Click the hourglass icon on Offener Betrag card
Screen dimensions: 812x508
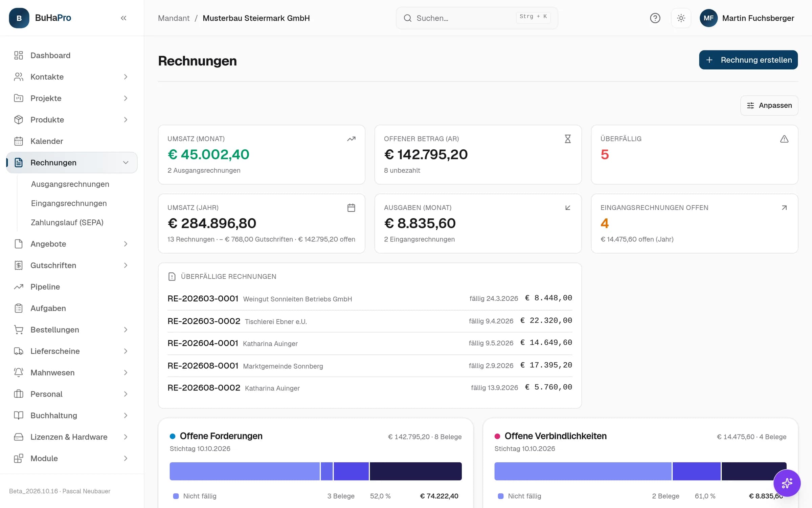coord(568,139)
